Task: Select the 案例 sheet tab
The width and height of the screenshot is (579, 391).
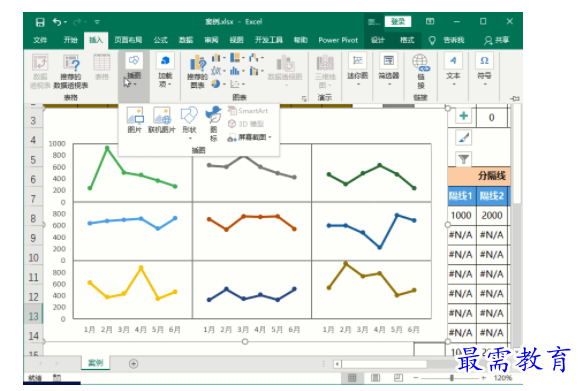Action: coord(96,363)
